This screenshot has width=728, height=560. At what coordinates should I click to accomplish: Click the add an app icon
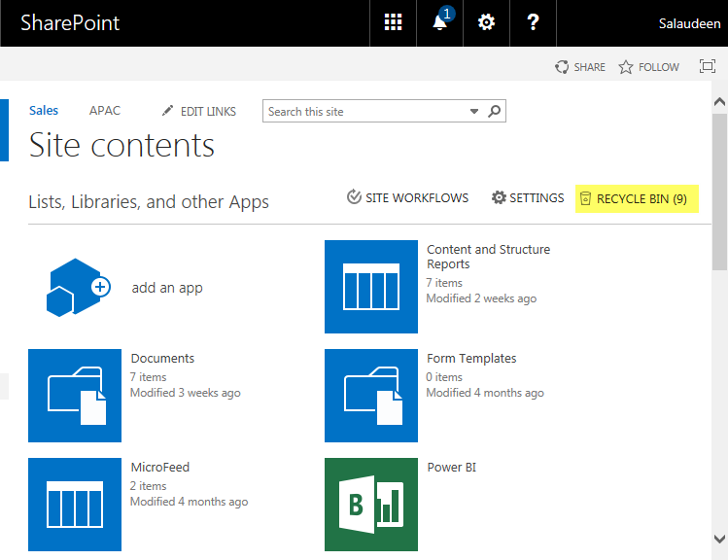[x=77, y=287]
